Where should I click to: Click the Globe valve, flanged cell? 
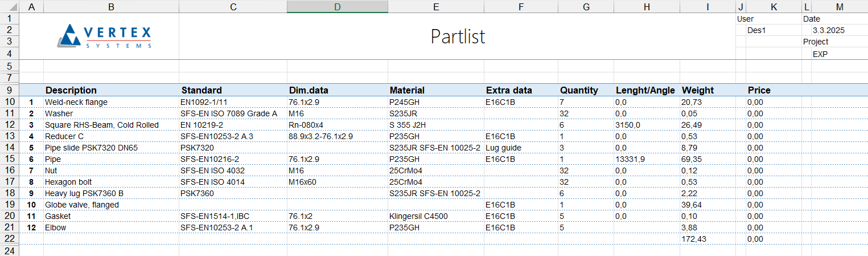(x=82, y=205)
